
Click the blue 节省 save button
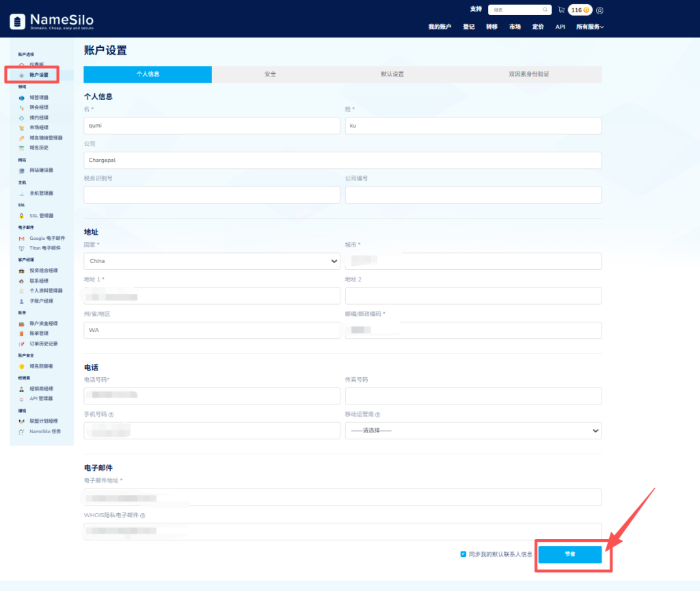click(x=569, y=554)
